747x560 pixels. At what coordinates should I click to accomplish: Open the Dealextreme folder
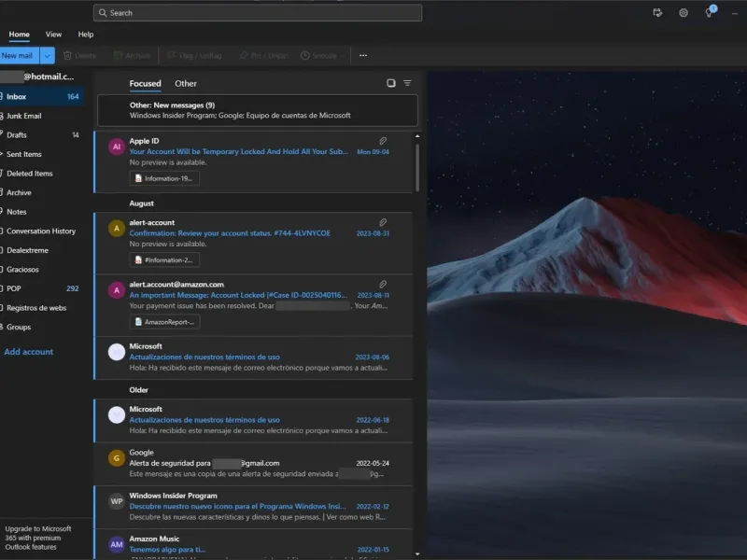pos(41,250)
